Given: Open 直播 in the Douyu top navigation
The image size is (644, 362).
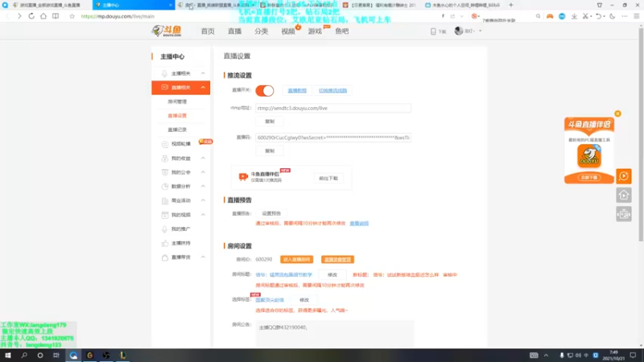Looking at the screenshot, I should pos(234,31).
